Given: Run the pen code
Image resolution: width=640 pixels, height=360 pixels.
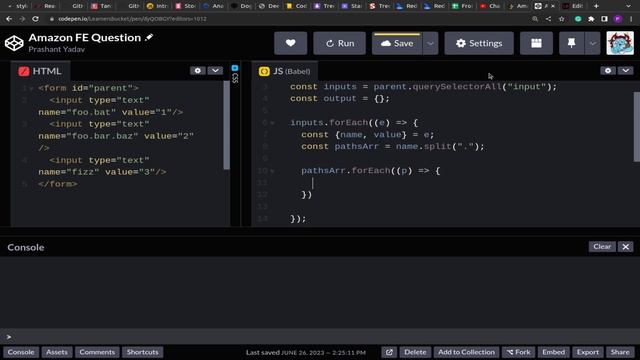Looking at the screenshot, I should (340, 43).
